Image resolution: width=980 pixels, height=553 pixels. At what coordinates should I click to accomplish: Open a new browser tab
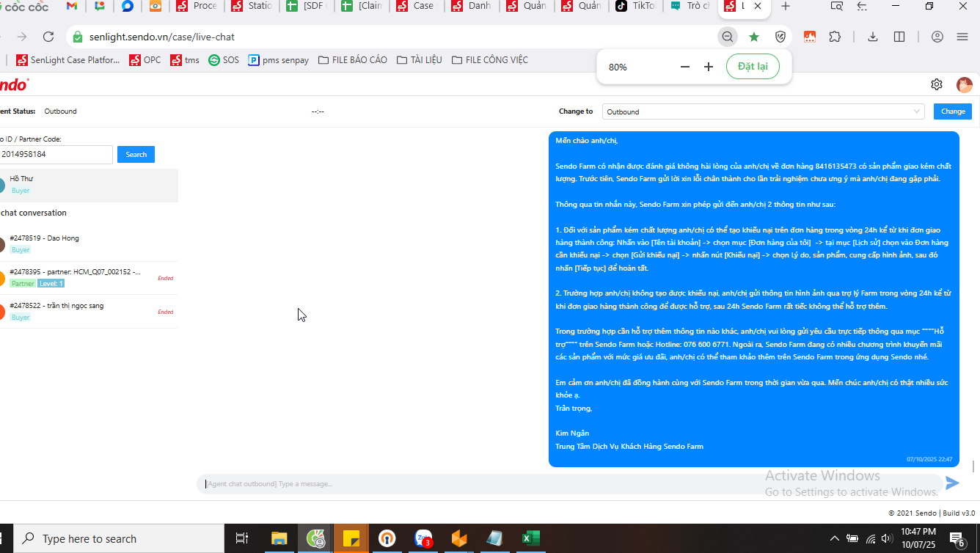786,7
